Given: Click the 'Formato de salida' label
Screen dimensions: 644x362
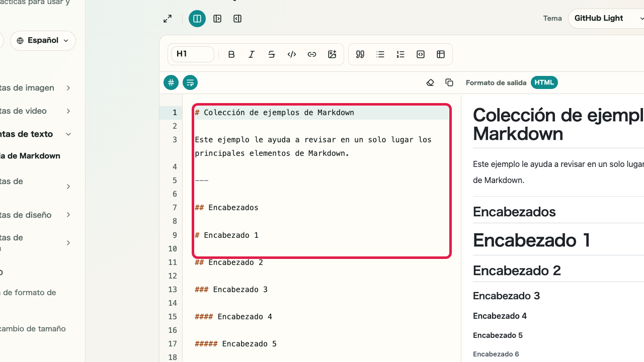Looking at the screenshot, I should (496, 82).
